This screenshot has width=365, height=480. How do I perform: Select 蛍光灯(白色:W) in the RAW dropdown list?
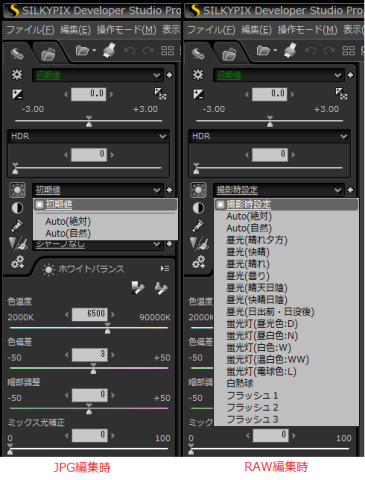click(286, 348)
